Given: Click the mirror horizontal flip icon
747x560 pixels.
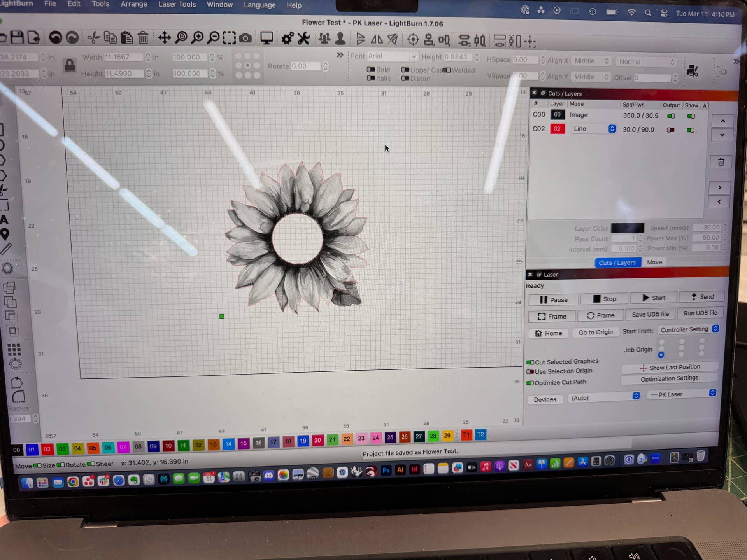Looking at the screenshot, I should [x=377, y=39].
